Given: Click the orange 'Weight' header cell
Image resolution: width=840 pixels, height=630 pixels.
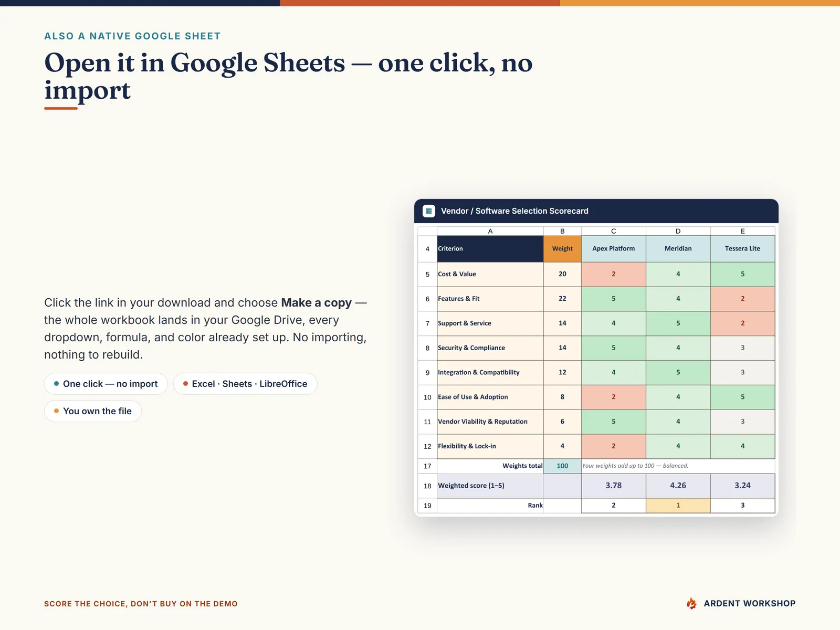Looking at the screenshot, I should point(562,249).
